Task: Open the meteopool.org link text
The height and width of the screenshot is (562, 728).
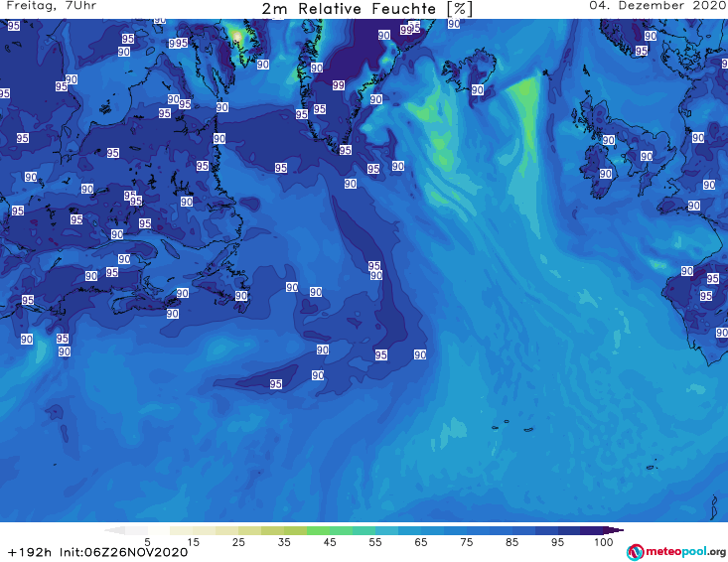Action: 685,552
